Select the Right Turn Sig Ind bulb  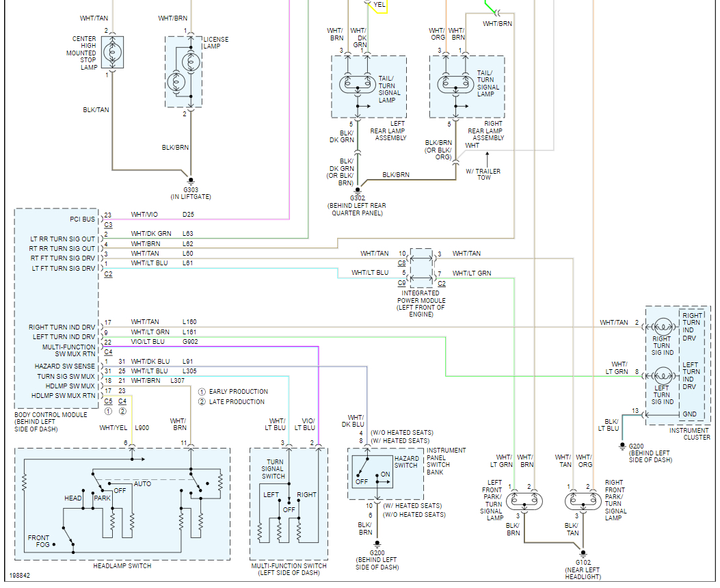[663, 328]
